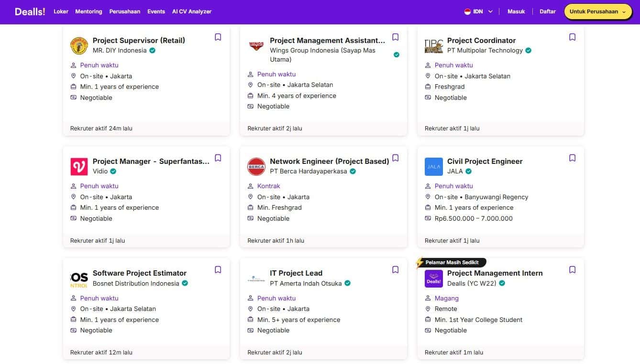Click Rekruter aktif 12m lalu text

click(x=101, y=353)
